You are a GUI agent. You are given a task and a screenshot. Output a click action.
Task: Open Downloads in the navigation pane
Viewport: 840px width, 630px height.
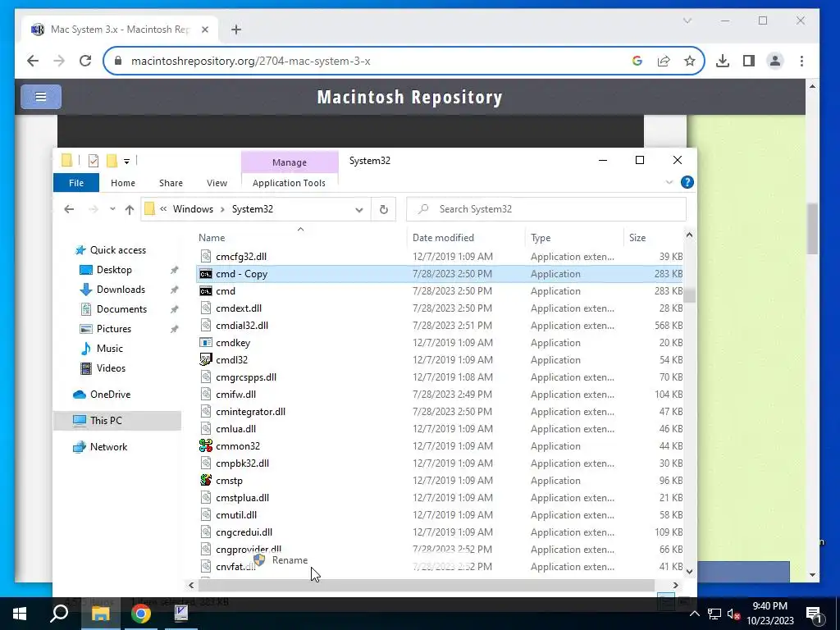121,290
